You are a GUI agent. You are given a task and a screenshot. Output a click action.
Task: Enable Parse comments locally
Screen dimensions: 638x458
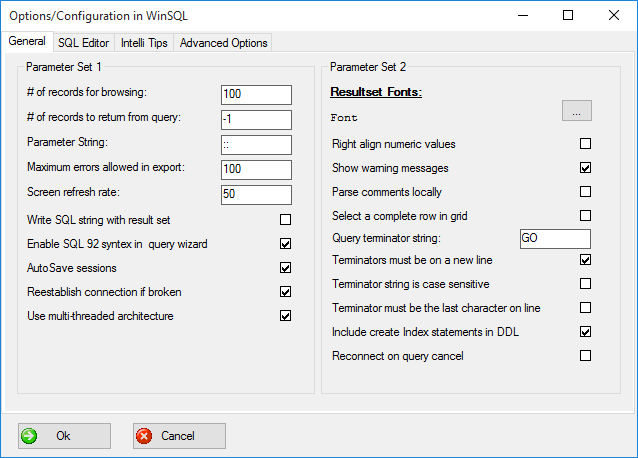point(585,192)
